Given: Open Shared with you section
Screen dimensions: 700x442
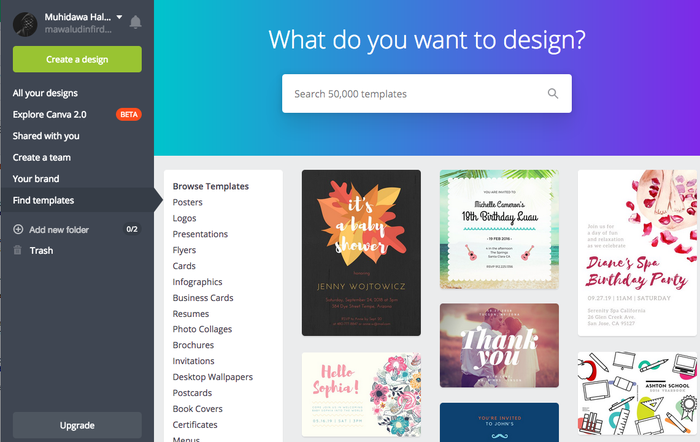Looking at the screenshot, I should 46,136.
